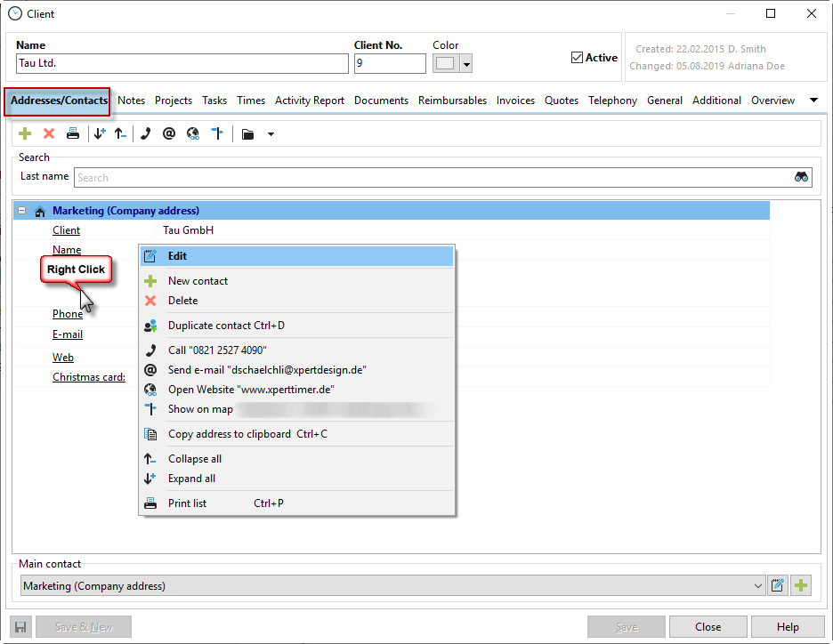Viewport: 833px width, 644px height.
Task: Click the edit notepad icon beside Main contact
Action: point(778,585)
